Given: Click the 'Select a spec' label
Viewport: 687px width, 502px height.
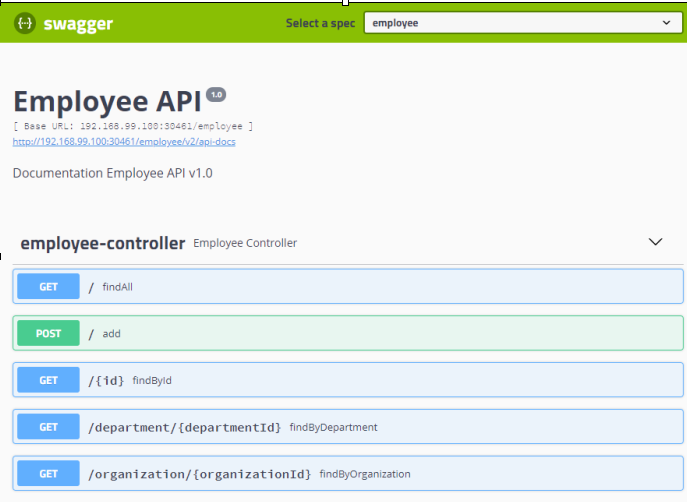Looking at the screenshot, I should (x=320, y=23).
